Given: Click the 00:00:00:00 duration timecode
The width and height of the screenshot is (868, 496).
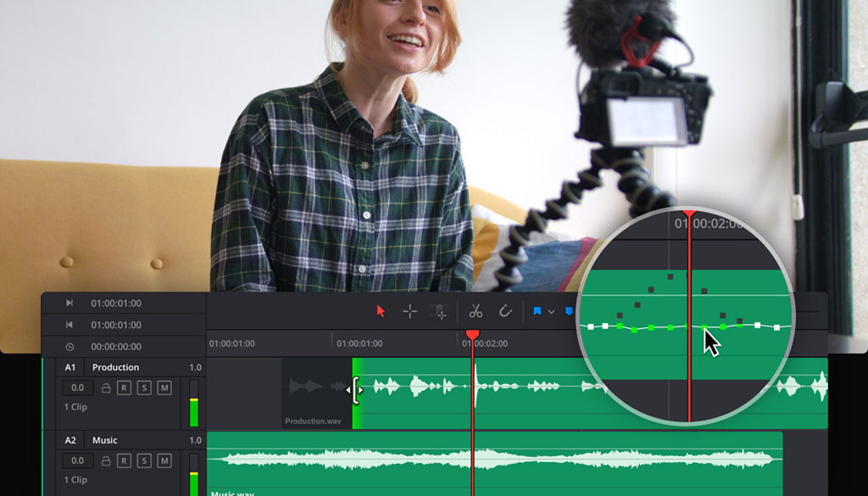Looking at the screenshot, I should (x=116, y=347).
